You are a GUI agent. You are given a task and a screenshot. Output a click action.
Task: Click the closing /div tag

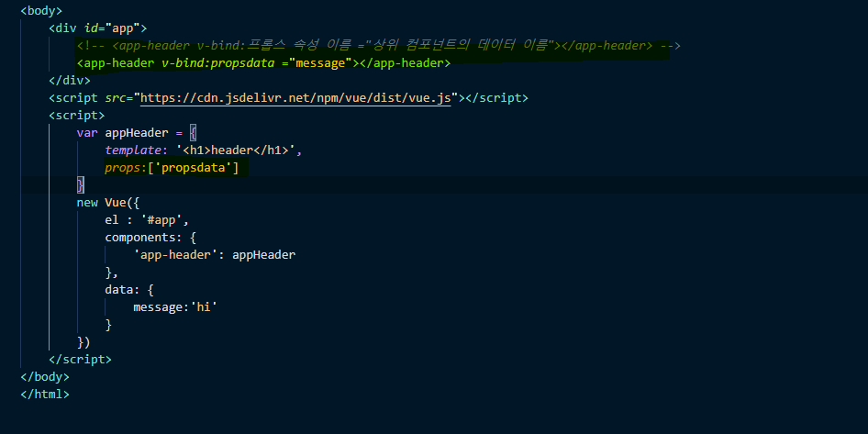click(70, 80)
